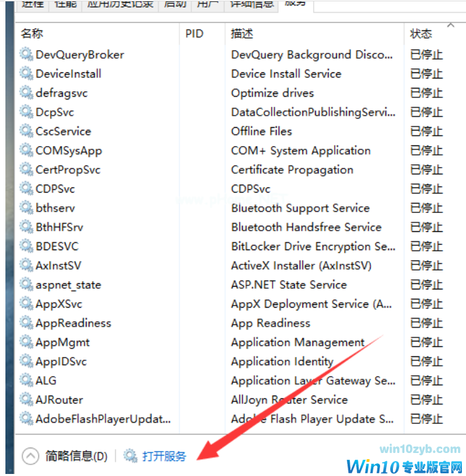Click the BthHFSrv service icon
Viewport: 466px width, 476px height.
point(26,227)
